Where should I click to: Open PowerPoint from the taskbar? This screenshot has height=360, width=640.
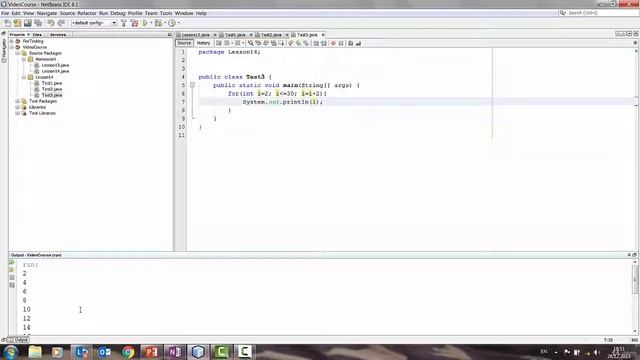coord(151,352)
